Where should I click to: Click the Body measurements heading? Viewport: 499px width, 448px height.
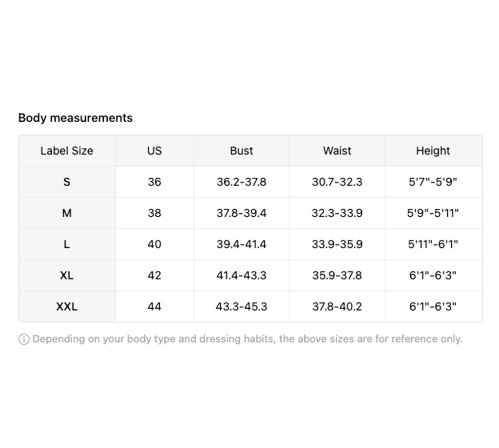[75, 118]
